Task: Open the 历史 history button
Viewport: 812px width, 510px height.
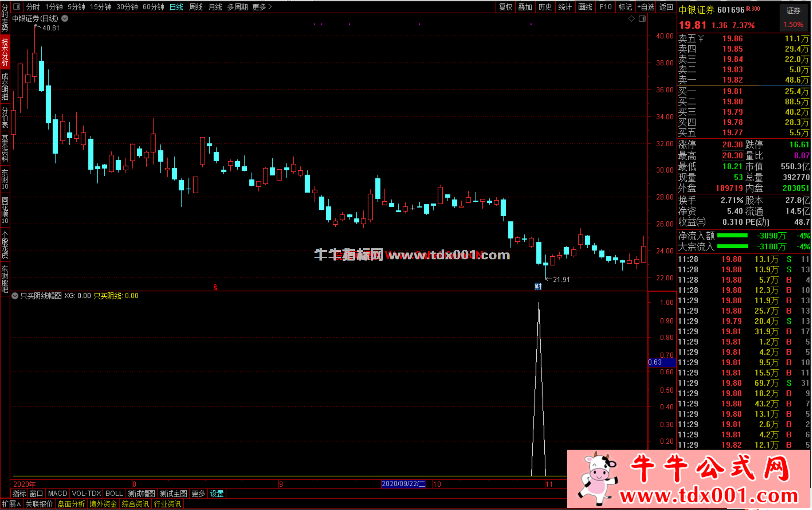Action: (545, 7)
